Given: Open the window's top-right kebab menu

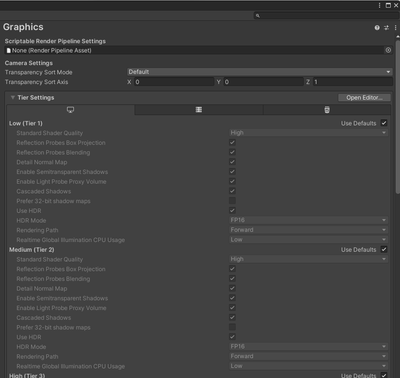Looking at the screenshot, I should click(379, 5).
